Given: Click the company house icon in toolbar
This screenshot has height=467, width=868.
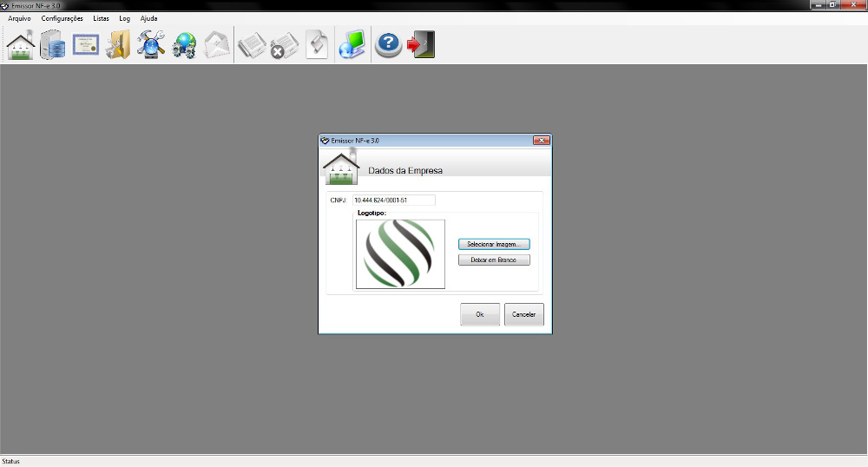Looking at the screenshot, I should point(21,44).
